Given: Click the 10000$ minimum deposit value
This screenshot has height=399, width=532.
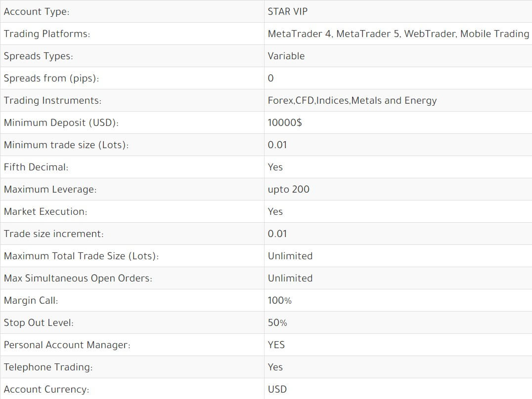Looking at the screenshot, I should (285, 122).
